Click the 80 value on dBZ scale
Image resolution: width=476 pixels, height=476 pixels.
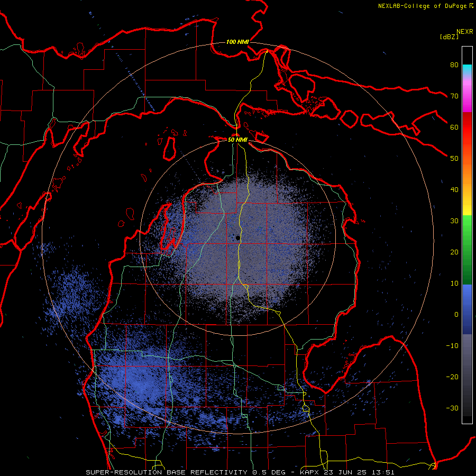[x=454, y=65]
